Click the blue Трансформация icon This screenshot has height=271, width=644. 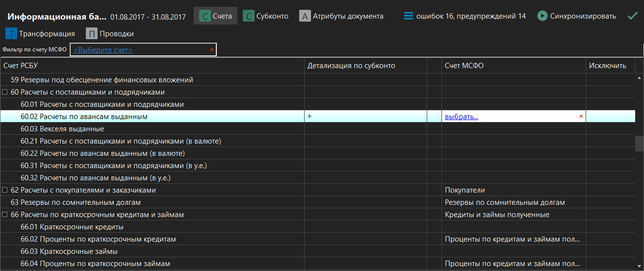click(x=11, y=34)
